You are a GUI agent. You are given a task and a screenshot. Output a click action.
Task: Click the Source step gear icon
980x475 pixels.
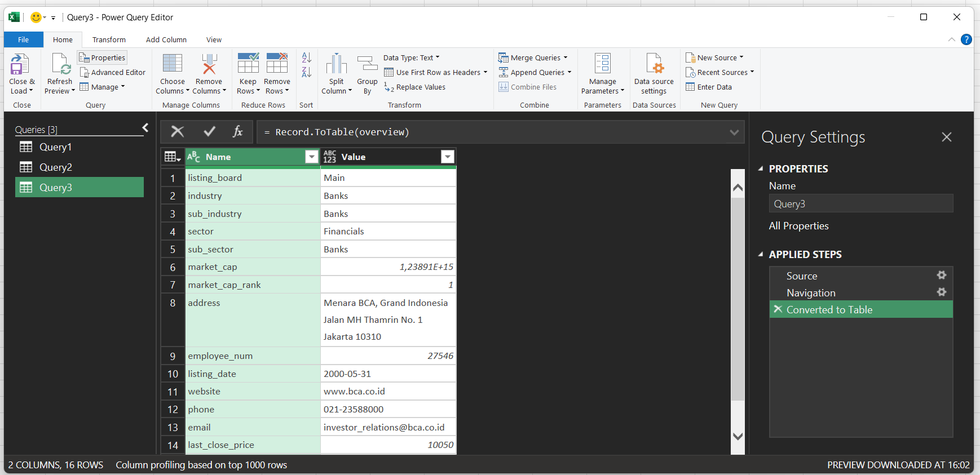click(942, 275)
